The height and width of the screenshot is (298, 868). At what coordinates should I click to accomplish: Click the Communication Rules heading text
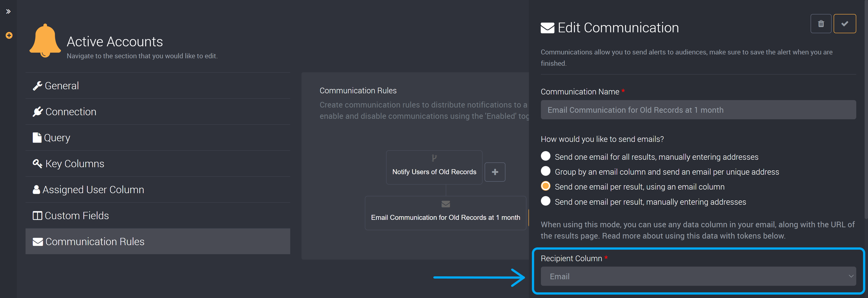(358, 91)
